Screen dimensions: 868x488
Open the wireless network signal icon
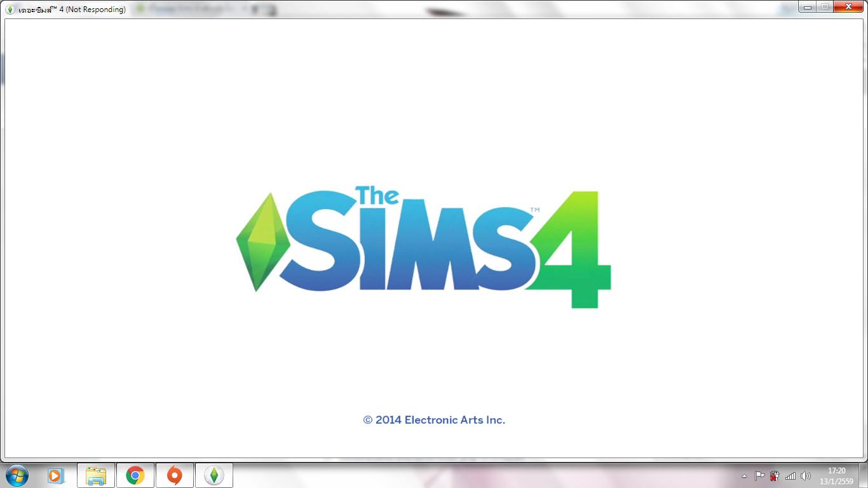pyautogui.click(x=790, y=476)
